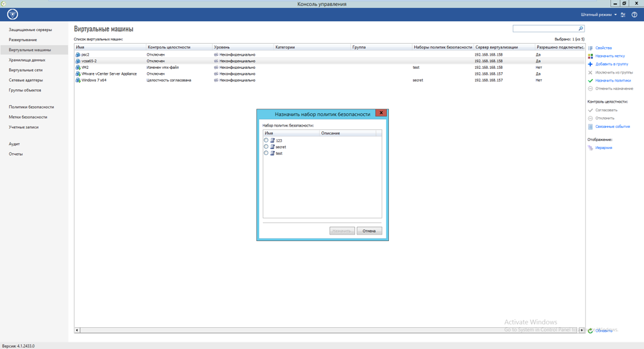Open Хранилища данных in the sidebar
This screenshot has width=644, height=349.
[x=27, y=60]
